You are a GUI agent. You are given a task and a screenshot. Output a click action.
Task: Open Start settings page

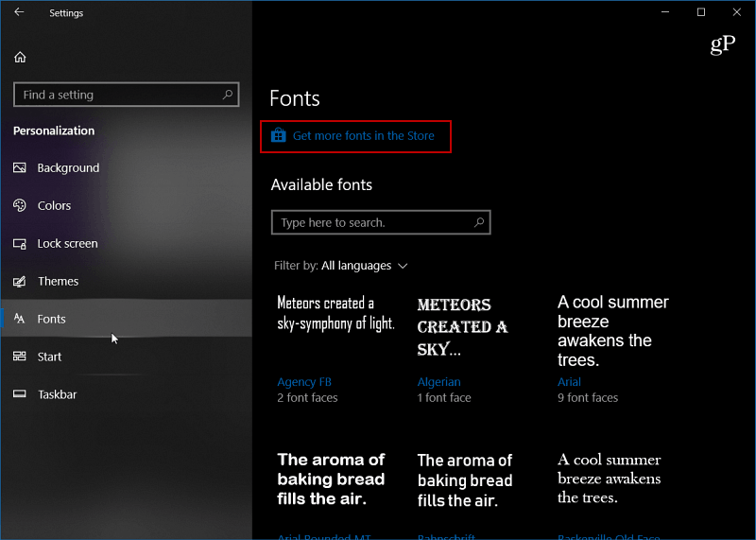[x=127, y=357]
